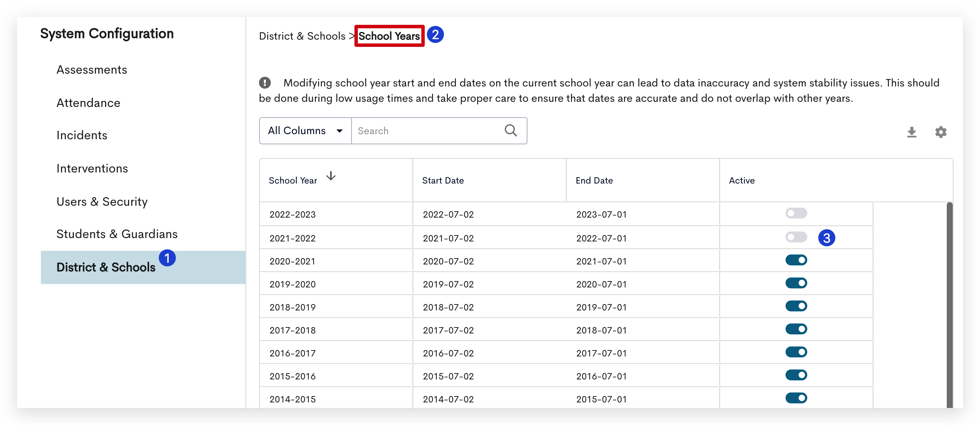Toggle the 2016-2017 active switch
The image size is (980, 425).
point(796,352)
